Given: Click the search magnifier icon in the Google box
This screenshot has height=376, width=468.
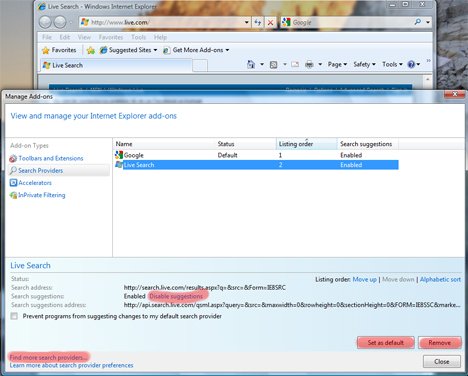Looking at the screenshot, I should 417,22.
